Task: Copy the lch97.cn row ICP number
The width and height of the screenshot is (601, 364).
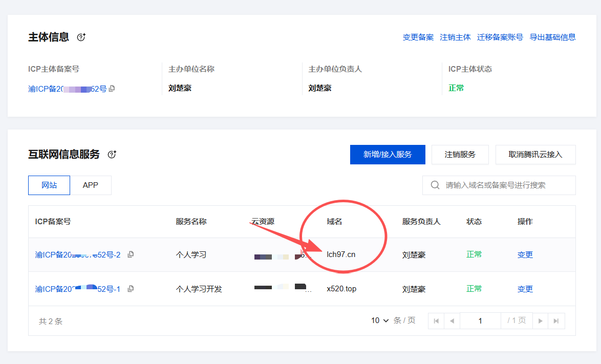Action: click(x=131, y=254)
